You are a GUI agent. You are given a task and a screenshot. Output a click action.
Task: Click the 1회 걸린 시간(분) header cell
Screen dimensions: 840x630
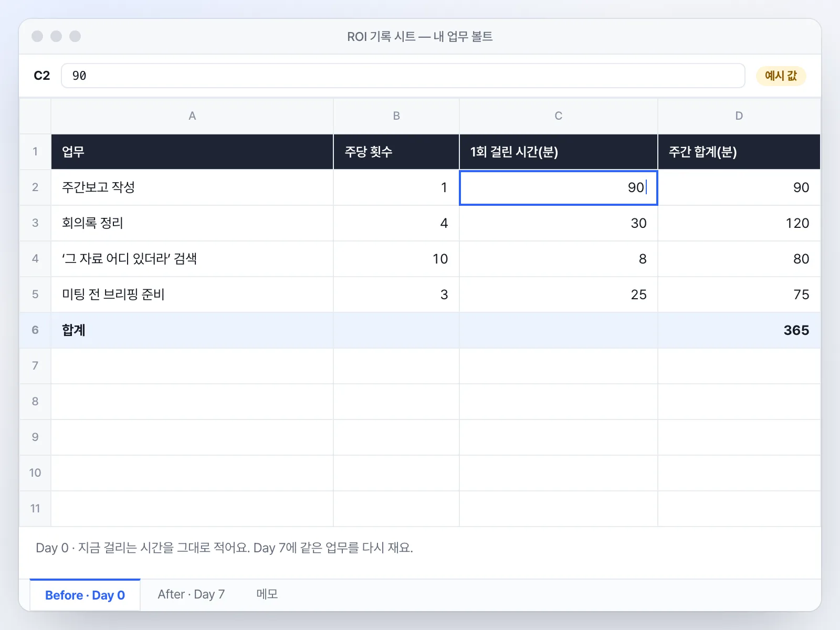click(x=559, y=152)
